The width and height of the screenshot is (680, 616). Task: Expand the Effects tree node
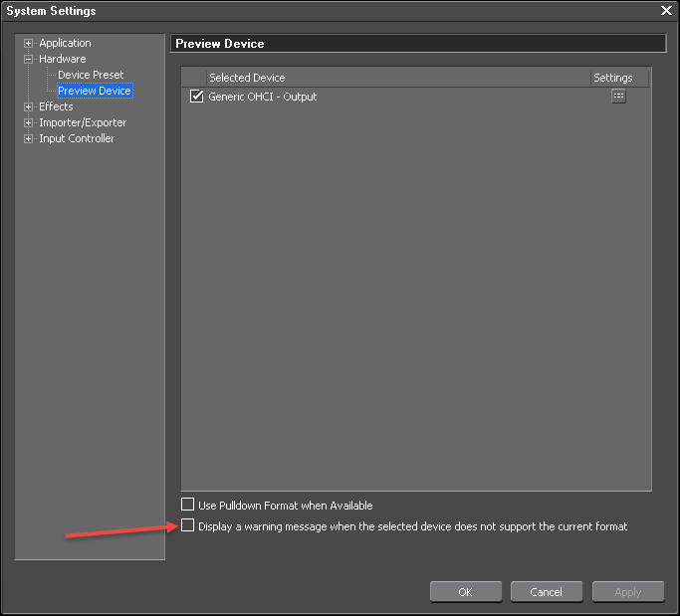[x=29, y=107]
